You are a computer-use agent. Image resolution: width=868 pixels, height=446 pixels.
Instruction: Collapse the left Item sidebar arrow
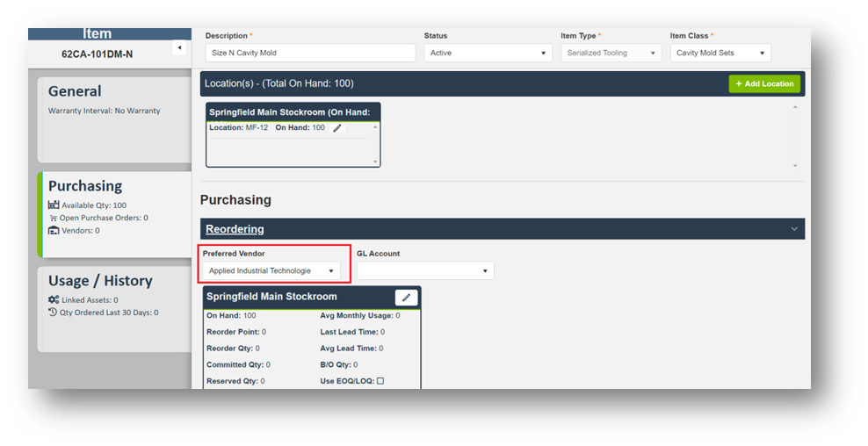(179, 47)
